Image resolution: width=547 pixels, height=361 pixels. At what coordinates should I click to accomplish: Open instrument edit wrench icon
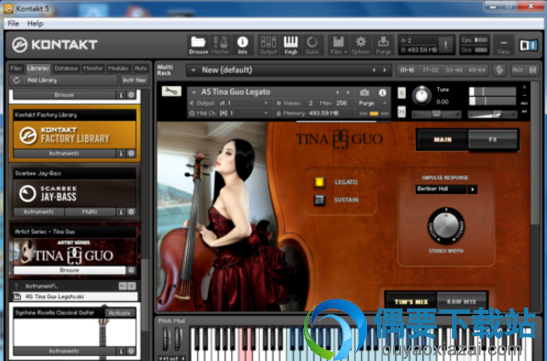click(x=171, y=91)
